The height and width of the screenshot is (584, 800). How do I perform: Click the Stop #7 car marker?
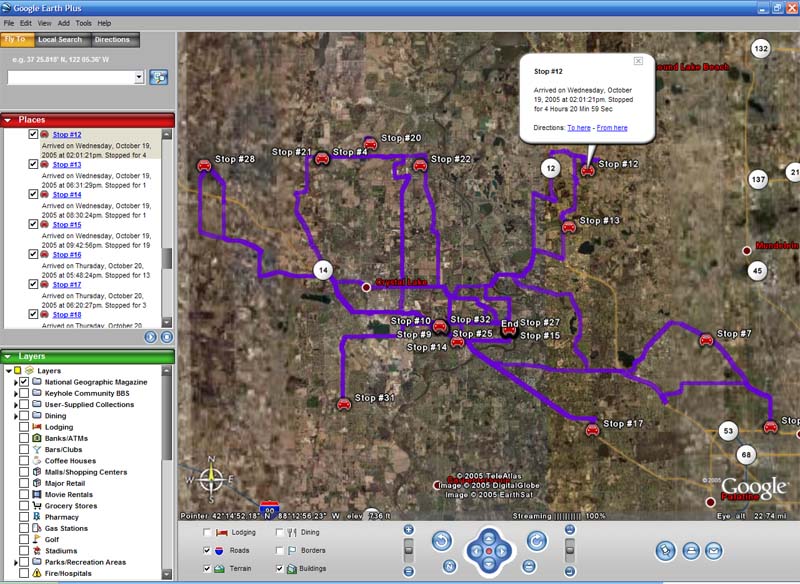tap(706, 340)
